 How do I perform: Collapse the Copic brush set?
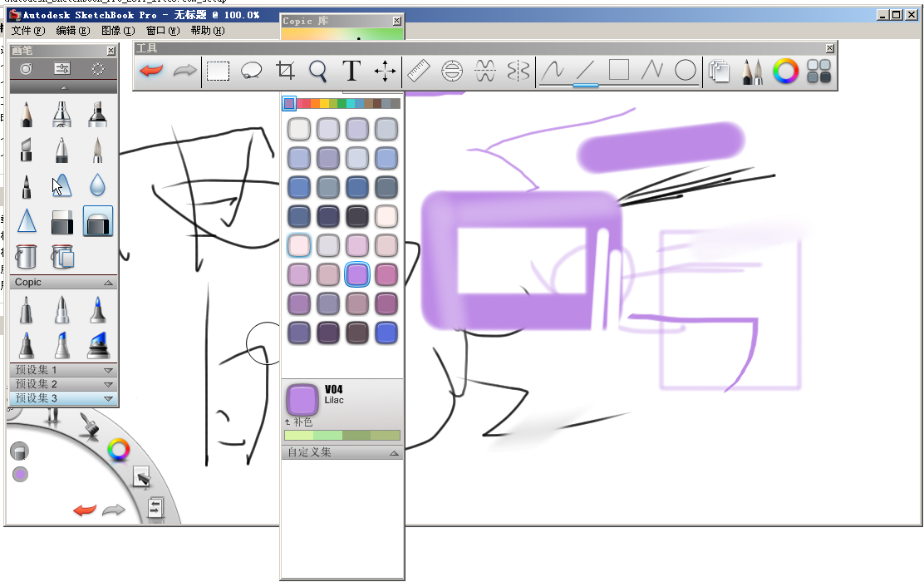pos(108,283)
